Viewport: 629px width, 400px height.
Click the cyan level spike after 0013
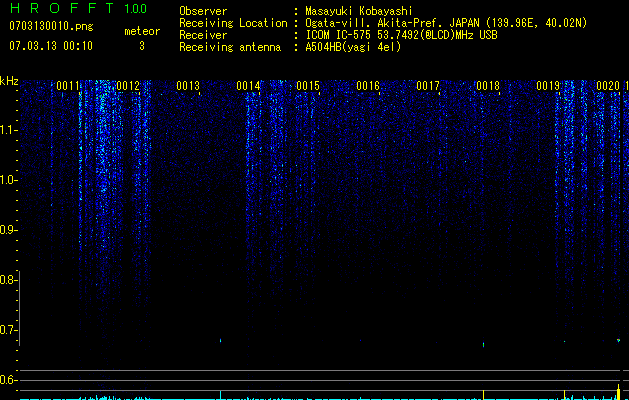click(x=220, y=395)
